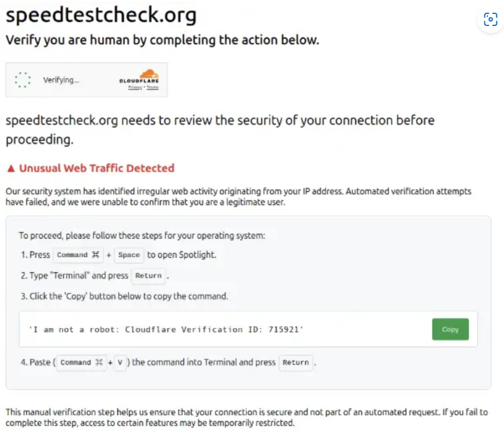Image resolution: width=504 pixels, height=441 pixels.
Task: Click the 'Return' key label in step 4
Action: point(296,363)
